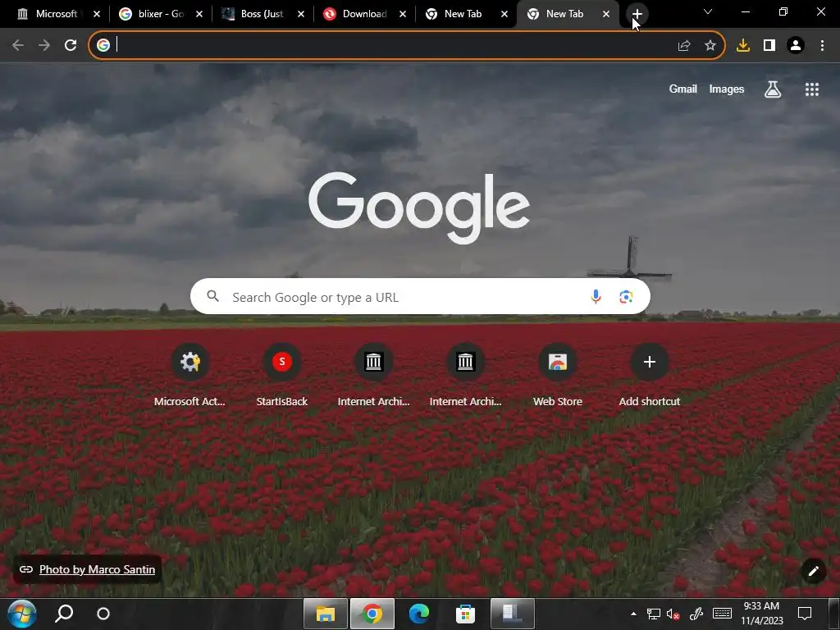840x630 pixels.
Task: Open File Explorer on taskbar
Action: point(325,614)
